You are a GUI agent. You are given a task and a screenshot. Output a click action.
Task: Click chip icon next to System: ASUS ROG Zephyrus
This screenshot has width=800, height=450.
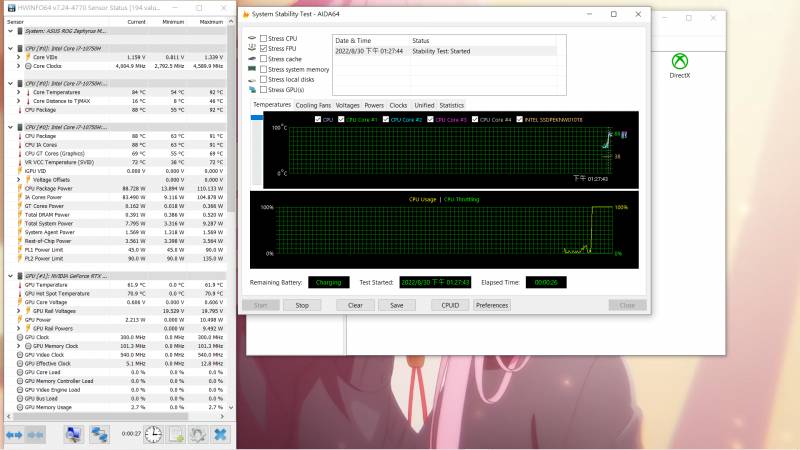point(20,31)
